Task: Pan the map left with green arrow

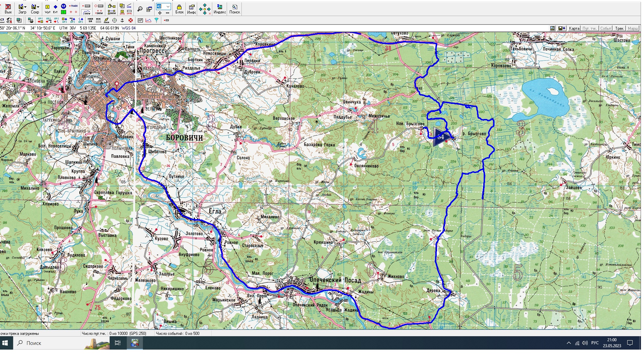Action: click(x=201, y=9)
